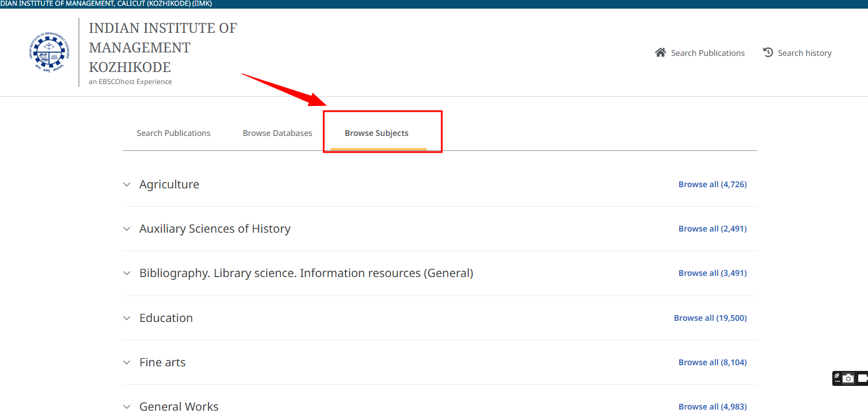Expand the Bibliography. Library science chevron
The height and width of the screenshot is (417, 868).
pyautogui.click(x=127, y=274)
